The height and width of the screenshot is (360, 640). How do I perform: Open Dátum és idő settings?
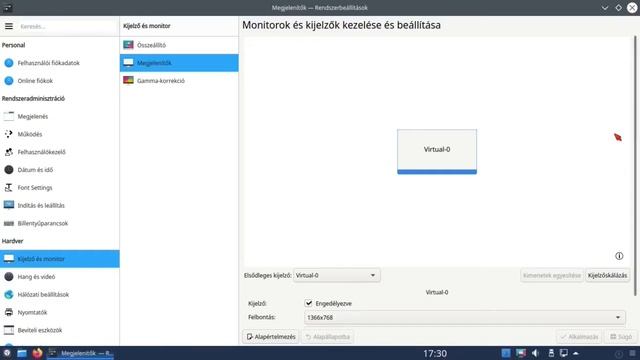(60, 170)
